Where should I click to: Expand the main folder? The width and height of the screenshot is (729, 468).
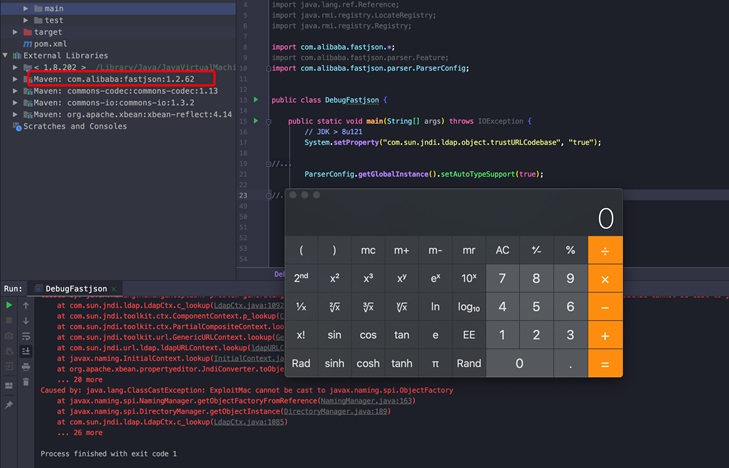26,8
